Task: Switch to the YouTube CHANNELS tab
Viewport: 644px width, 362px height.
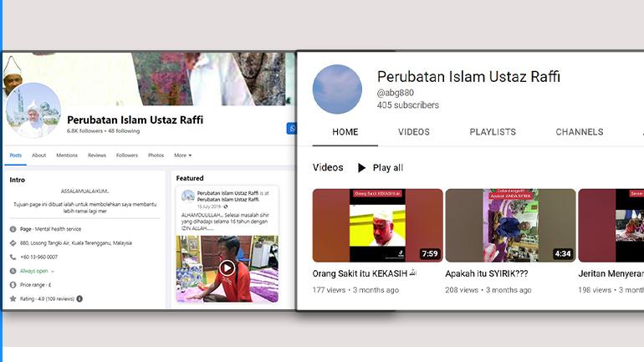Action: point(580,132)
